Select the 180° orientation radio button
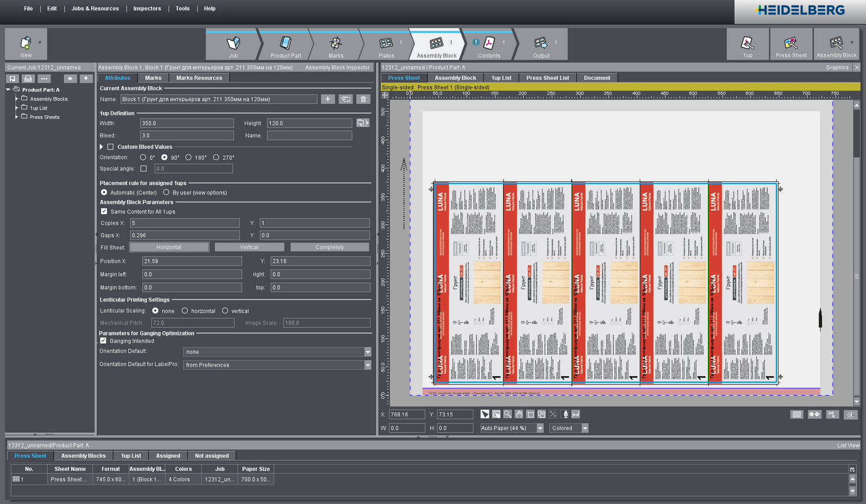 point(188,157)
